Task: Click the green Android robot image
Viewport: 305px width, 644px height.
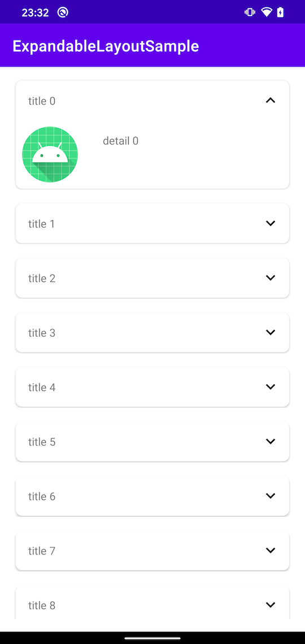Action: tap(50, 154)
